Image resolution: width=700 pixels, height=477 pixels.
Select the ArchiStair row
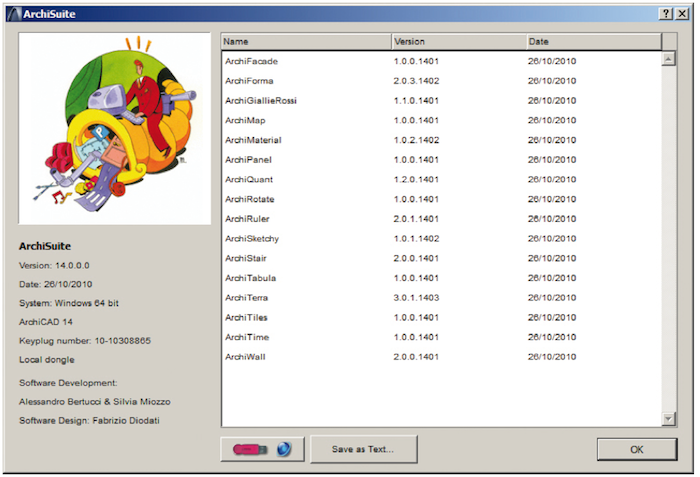pos(441,258)
